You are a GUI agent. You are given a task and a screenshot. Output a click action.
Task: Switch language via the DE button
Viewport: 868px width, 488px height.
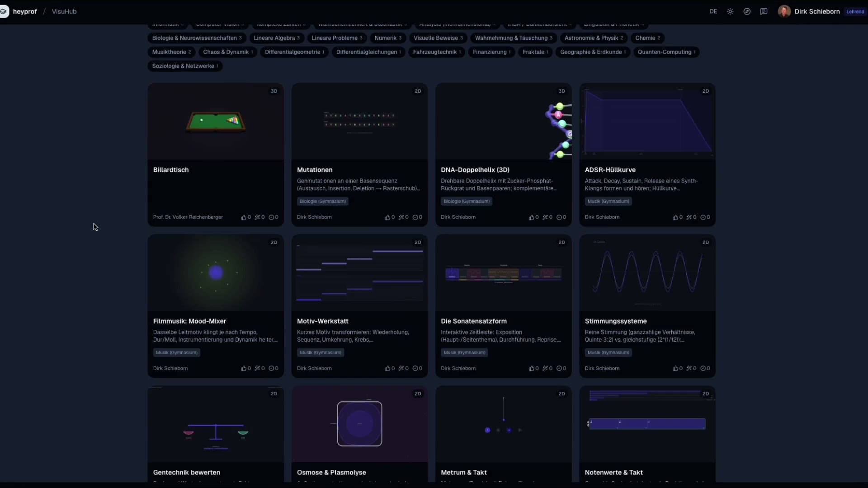click(x=713, y=12)
